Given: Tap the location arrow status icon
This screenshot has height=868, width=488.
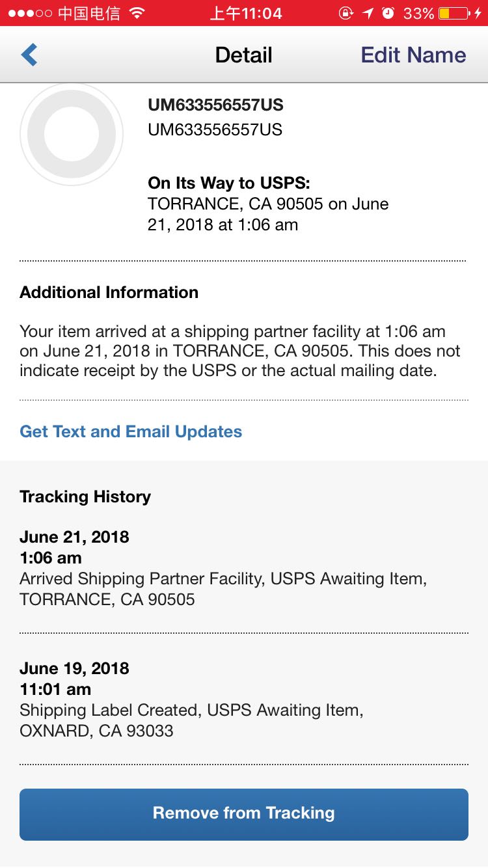Looking at the screenshot, I should 368,13.
